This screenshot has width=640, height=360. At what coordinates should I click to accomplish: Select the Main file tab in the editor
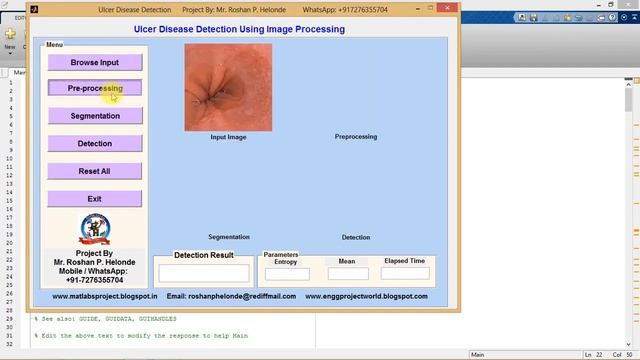[x=19, y=72]
